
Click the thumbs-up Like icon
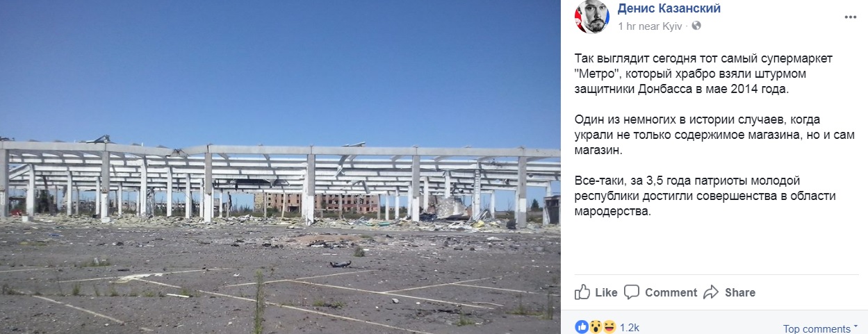tap(582, 292)
